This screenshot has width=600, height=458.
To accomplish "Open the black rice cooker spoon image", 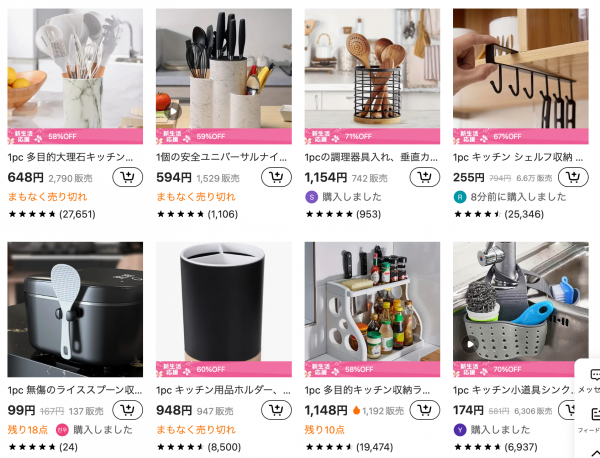I will click(x=75, y=309).
